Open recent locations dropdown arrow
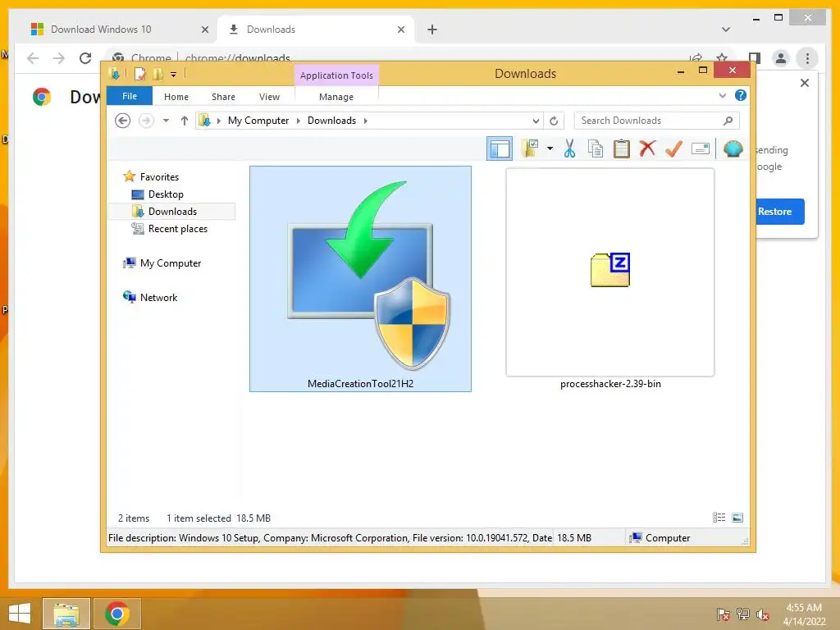The width and height of the screenshot is (840, 630). [x=166, y=121]
